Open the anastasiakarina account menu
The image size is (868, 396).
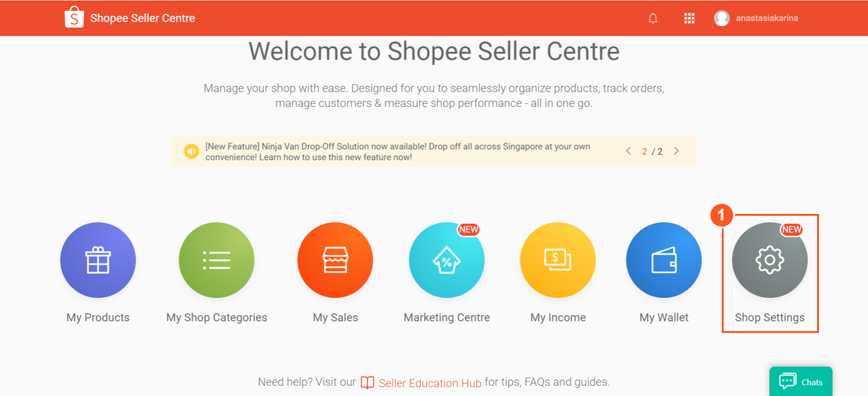click(766, 18)
